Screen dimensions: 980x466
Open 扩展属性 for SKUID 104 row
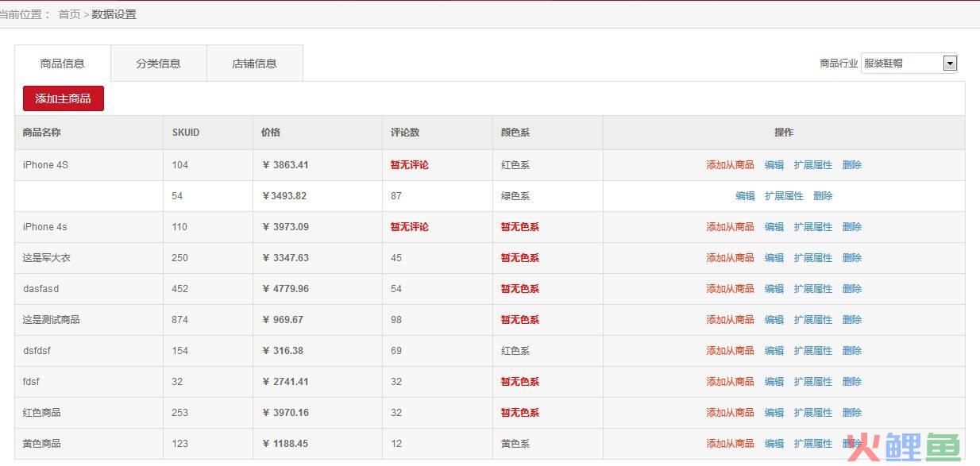[813, 165]
